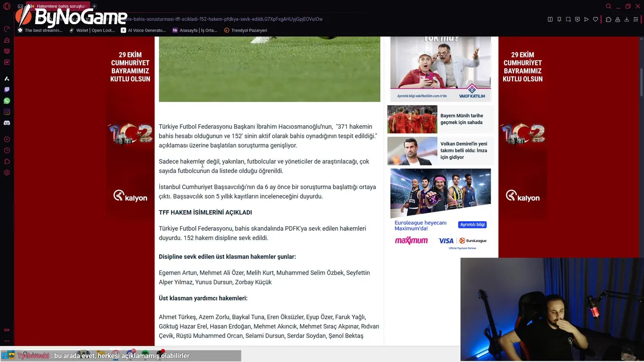Click 'Disipline sevk edilen üst klasman hakemler şunlar:' text
The width and height of the screenshot is (644, 362).
point(227,257)
